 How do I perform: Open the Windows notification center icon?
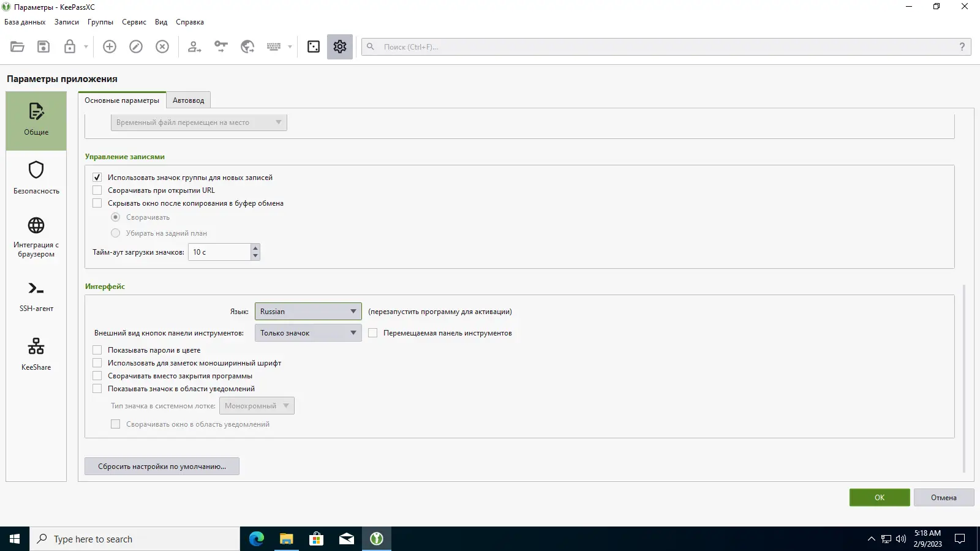point(960,539)
